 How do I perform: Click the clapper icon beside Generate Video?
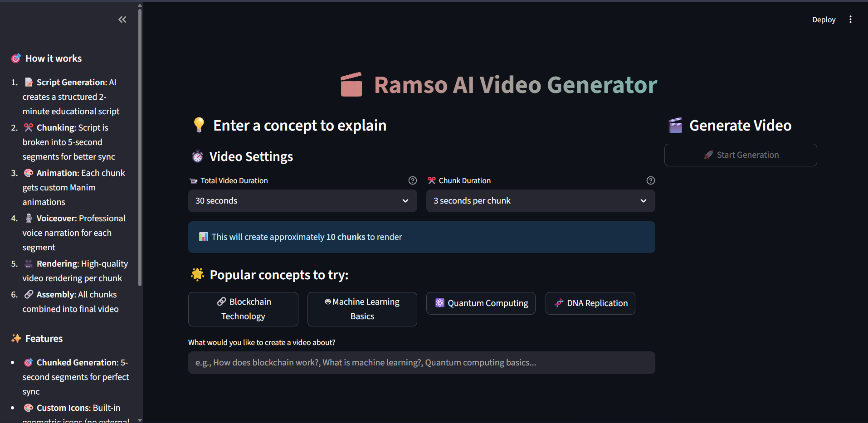(675, 125)
